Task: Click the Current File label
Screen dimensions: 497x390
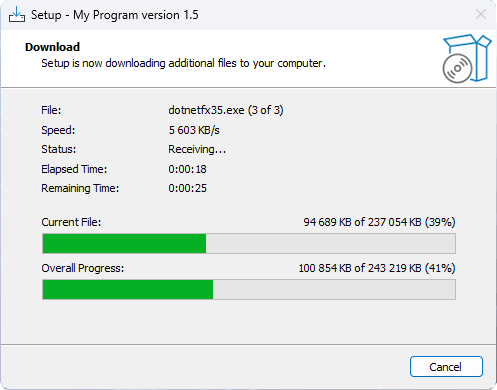Action: [x=71, y=222]
